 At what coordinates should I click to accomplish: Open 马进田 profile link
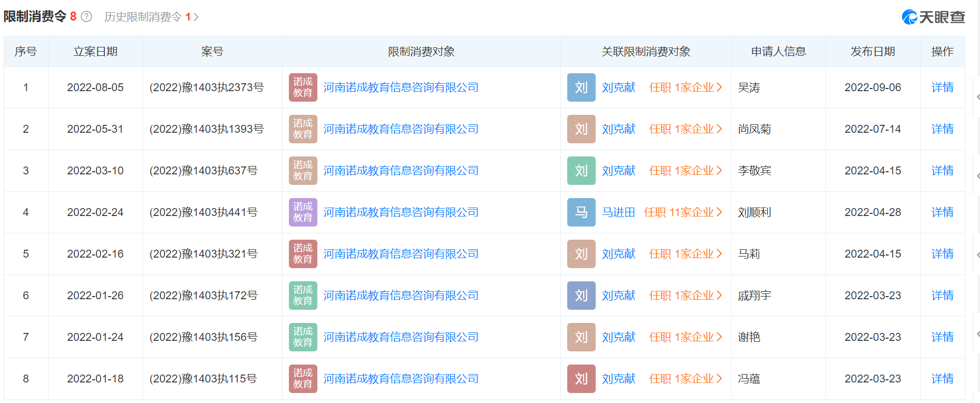[619, 212]
